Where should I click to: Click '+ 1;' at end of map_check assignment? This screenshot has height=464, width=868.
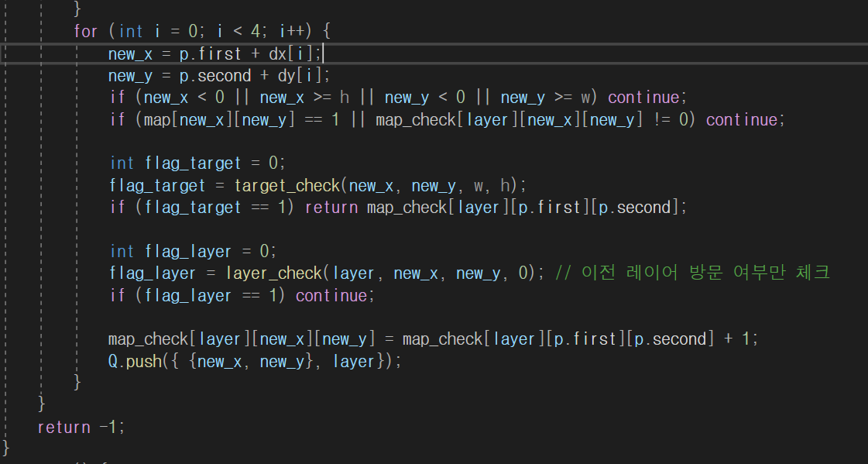click(741, 339)
